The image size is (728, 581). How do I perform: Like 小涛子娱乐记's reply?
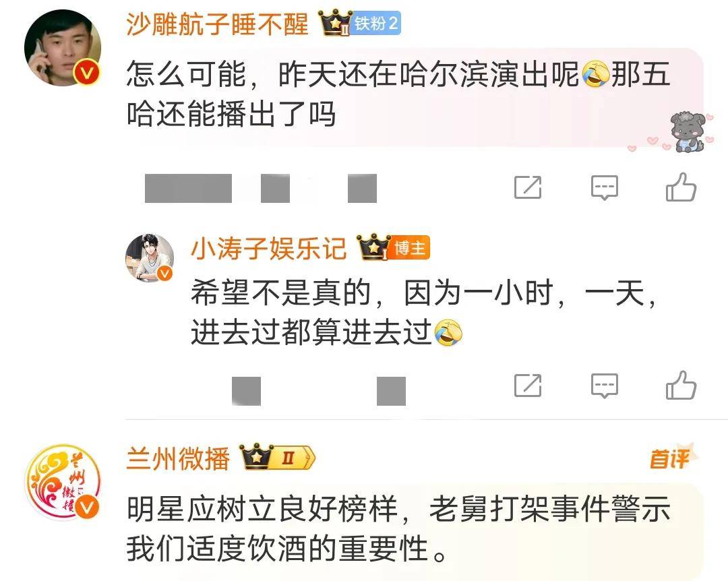pos(681,385)
